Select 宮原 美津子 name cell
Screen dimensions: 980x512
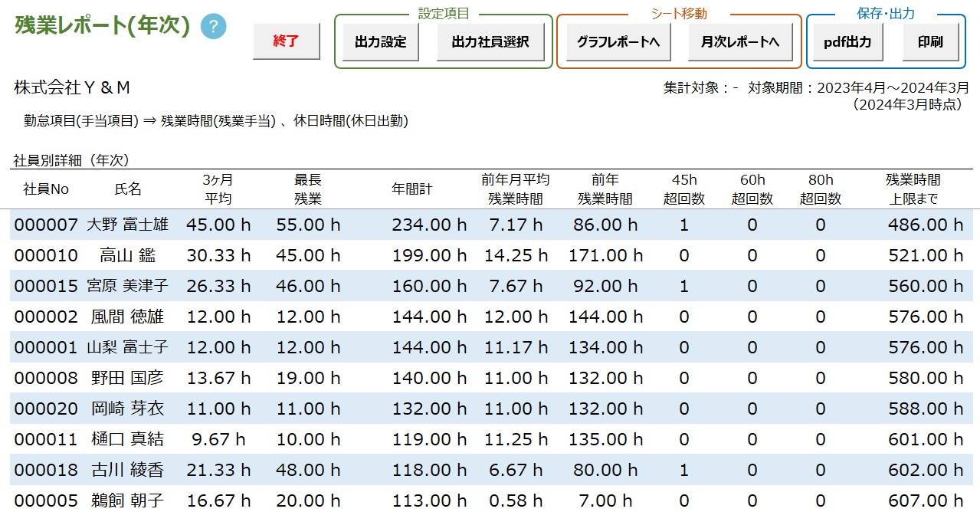pos(127,286)
